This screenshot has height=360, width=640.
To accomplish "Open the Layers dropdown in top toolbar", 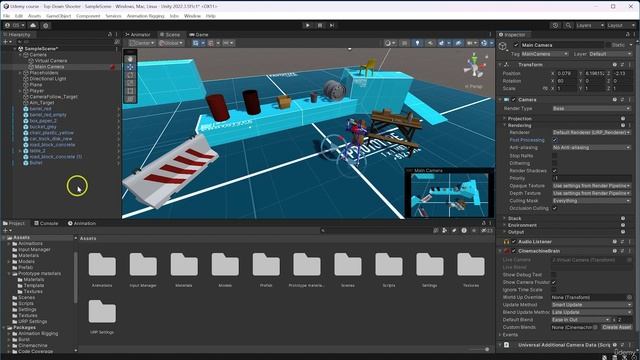I will [x=590, y=25].
